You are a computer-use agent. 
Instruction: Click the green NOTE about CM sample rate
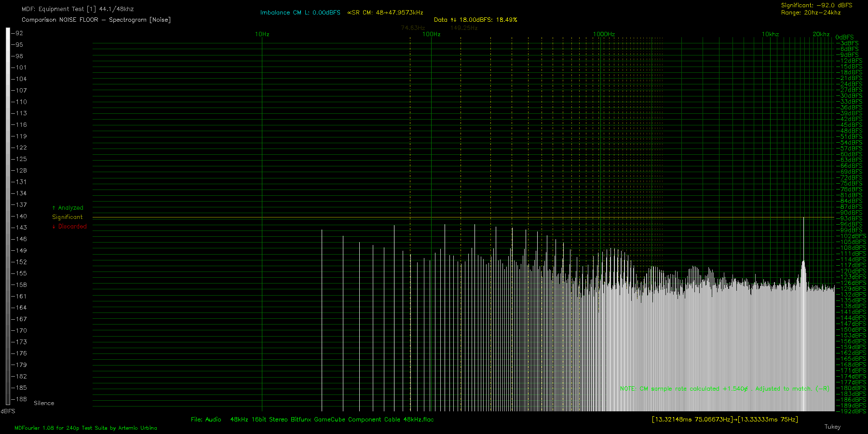point(724,389)
